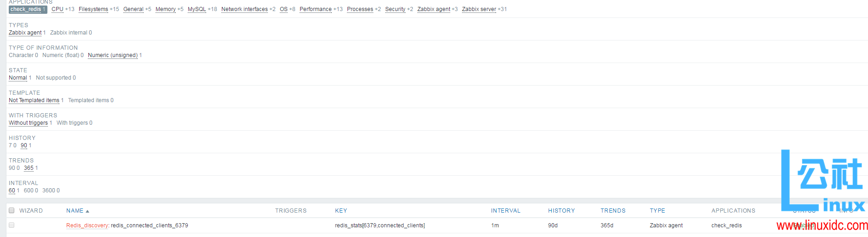The image size is (868, 237).
Task: Click the 365d trends cell
Action: tap(607, 225)
